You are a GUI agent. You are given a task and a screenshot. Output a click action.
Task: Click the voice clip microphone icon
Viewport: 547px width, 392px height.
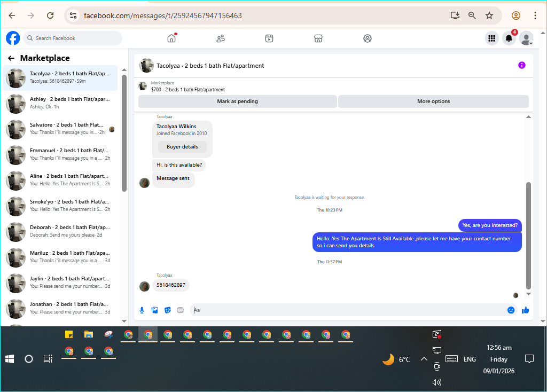(x=142, y=310)
